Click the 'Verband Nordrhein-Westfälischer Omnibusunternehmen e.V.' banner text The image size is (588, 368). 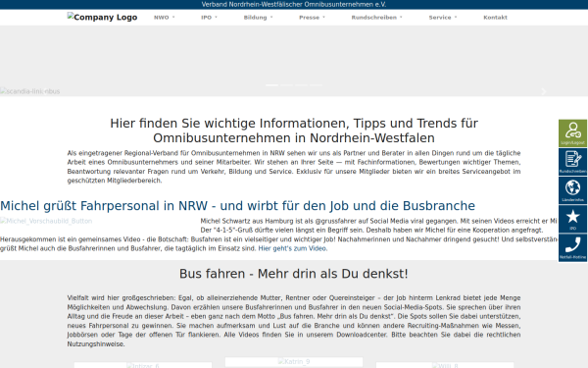(294, 5)
